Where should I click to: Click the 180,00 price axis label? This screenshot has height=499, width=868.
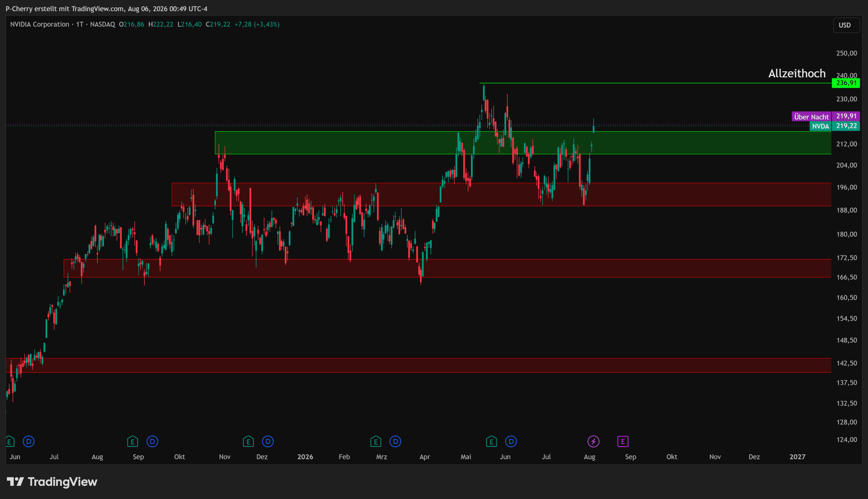846,235
